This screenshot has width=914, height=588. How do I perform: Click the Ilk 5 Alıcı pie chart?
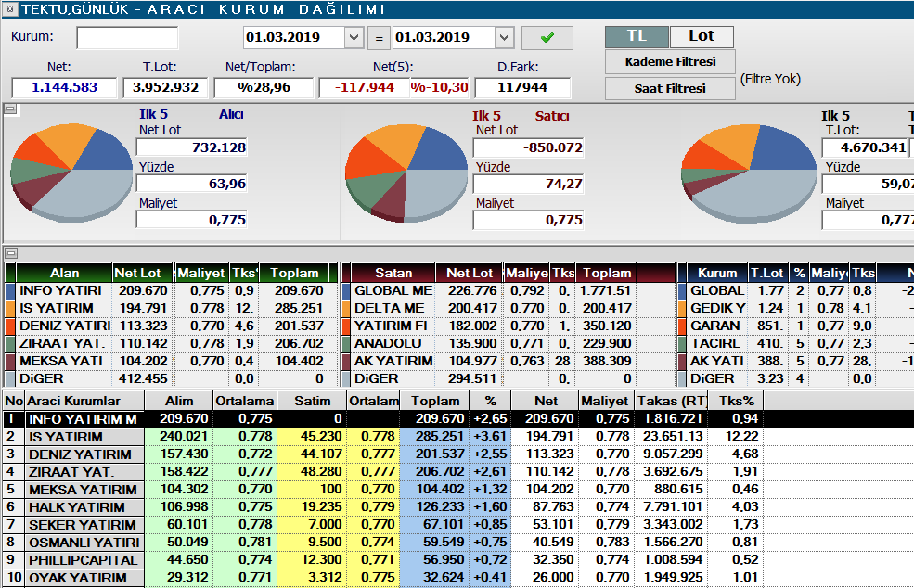click(x=71, y=173)
